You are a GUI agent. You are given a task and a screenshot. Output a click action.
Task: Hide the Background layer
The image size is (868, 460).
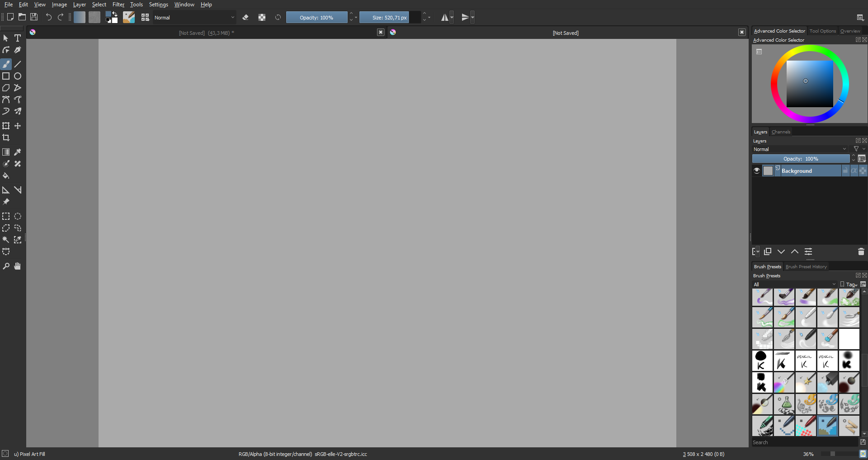click(757, 171)
